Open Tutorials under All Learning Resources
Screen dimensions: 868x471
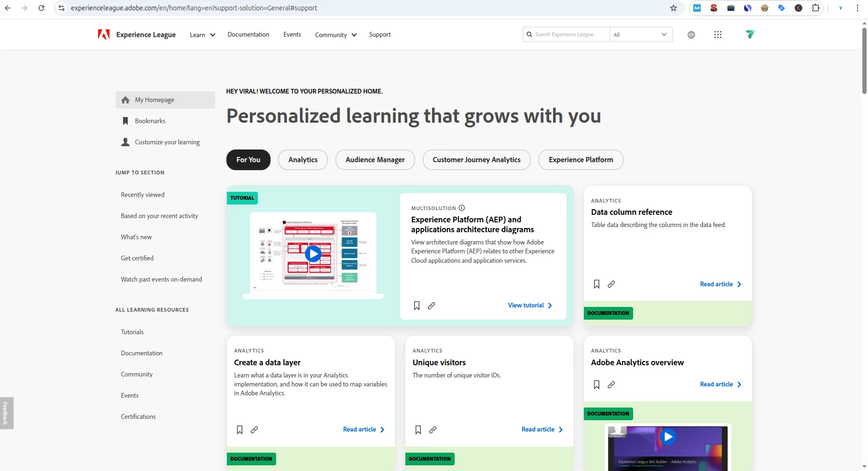pyautogui.click(x=132, y=332)
